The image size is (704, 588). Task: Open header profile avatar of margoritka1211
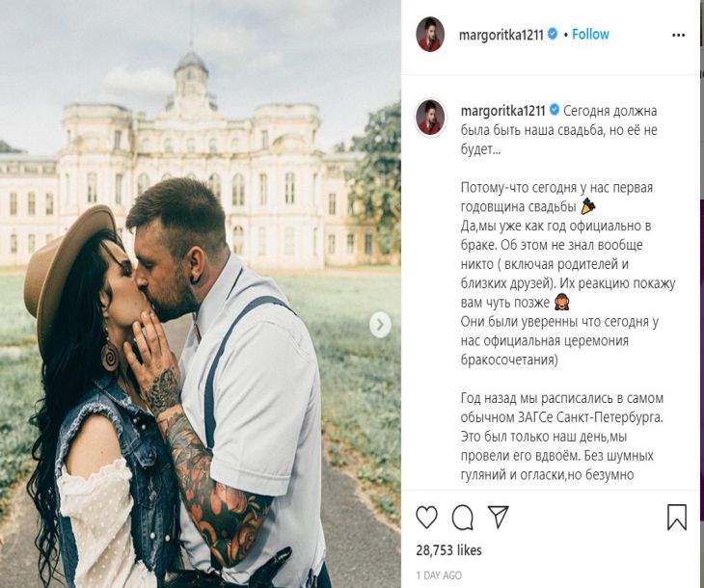tap(430, 35)
